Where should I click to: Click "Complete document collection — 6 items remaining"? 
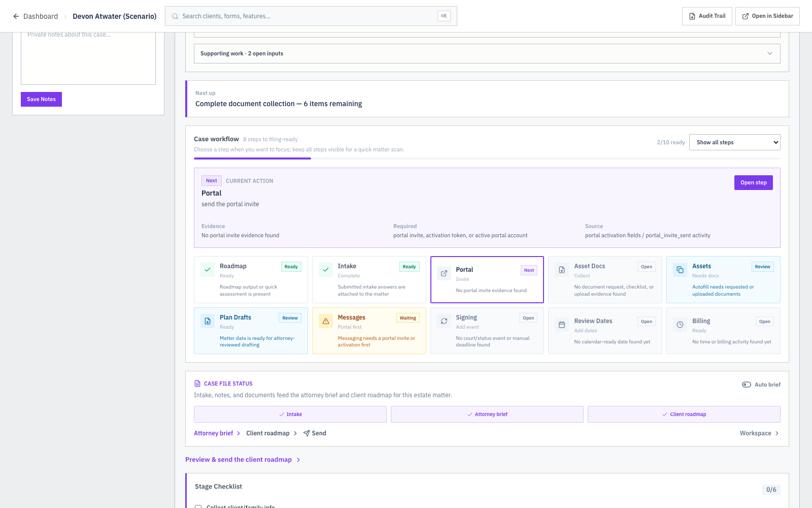[x=279, y=104]
